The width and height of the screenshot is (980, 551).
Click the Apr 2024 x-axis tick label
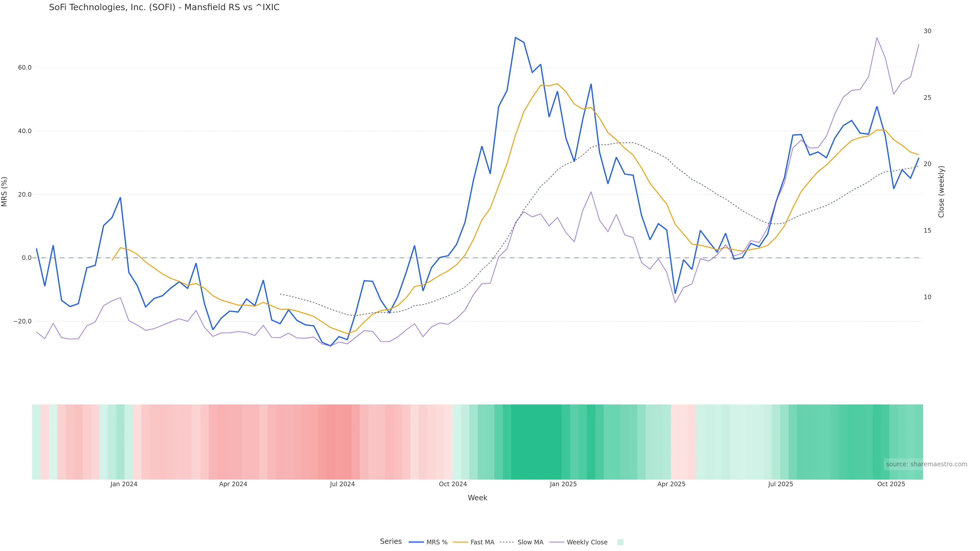tap(233, 484)
